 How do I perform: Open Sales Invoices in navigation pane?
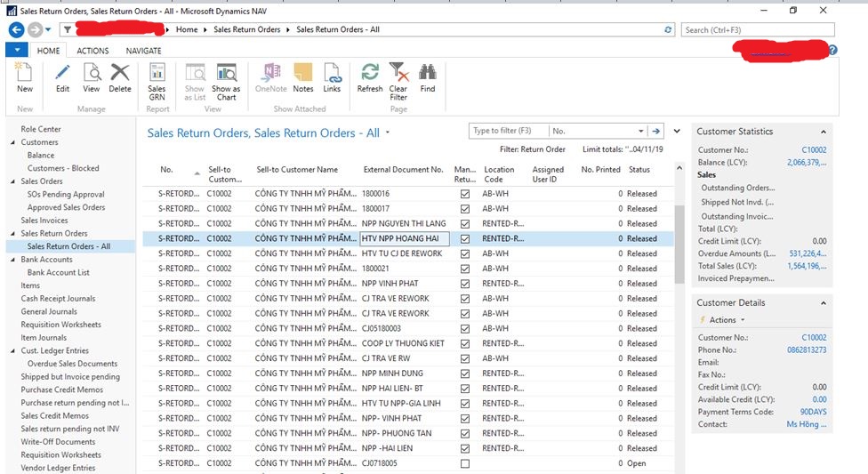[44, 221]
